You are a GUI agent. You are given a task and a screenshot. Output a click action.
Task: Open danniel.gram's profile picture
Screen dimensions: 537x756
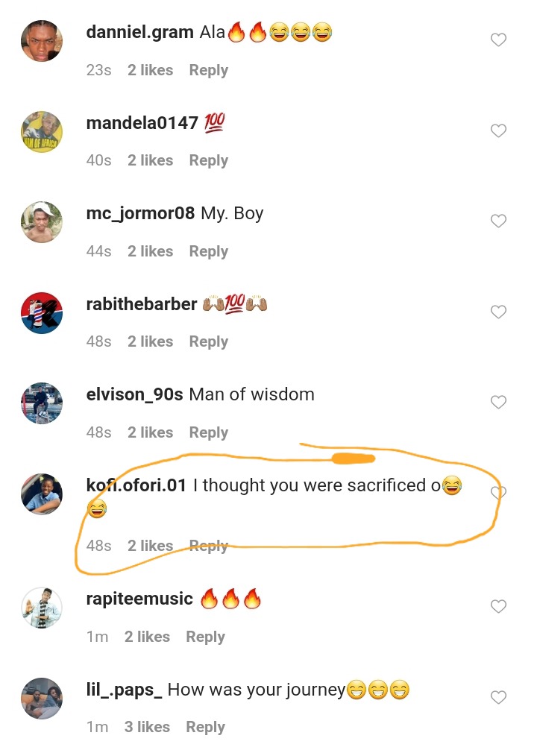click(x=41, y=41)
